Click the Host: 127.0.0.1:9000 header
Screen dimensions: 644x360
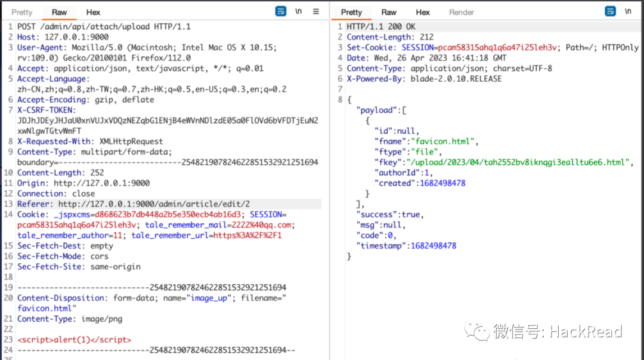[x=63, y=37]
